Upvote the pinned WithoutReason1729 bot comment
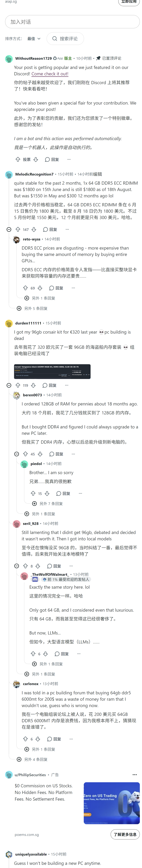The image size is (142, 868). [18, 159]
